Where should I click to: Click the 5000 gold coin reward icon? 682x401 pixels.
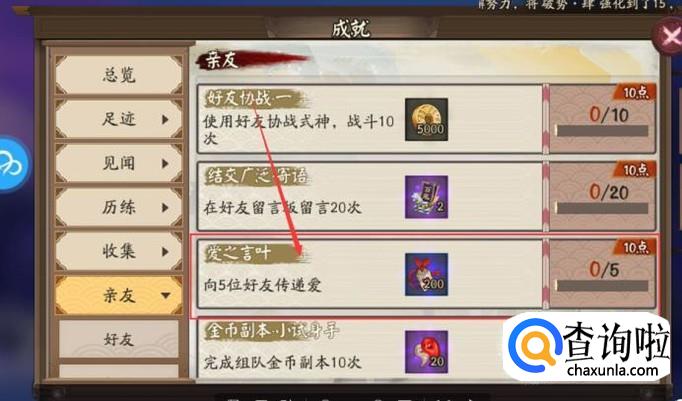point(426,120)
